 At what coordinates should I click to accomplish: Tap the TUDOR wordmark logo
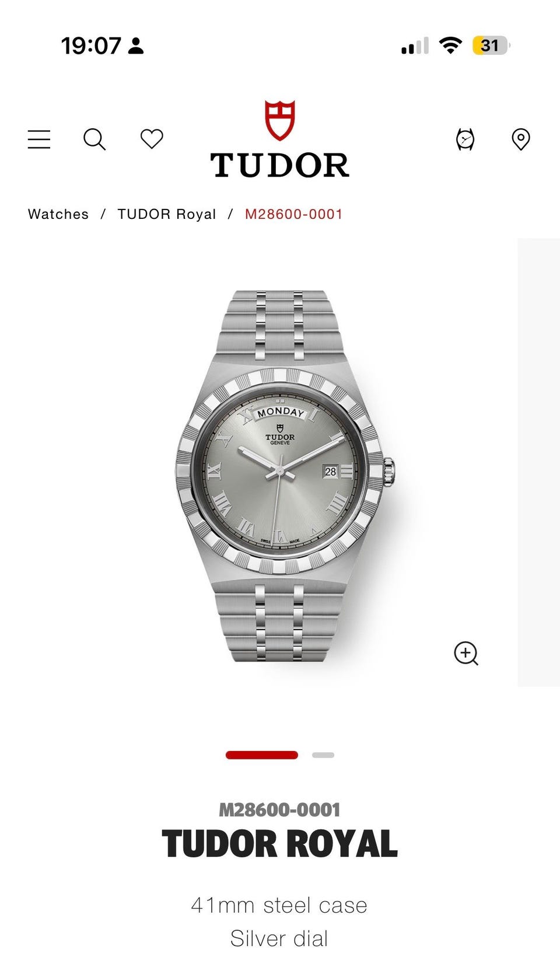click(x=280, y=165)
